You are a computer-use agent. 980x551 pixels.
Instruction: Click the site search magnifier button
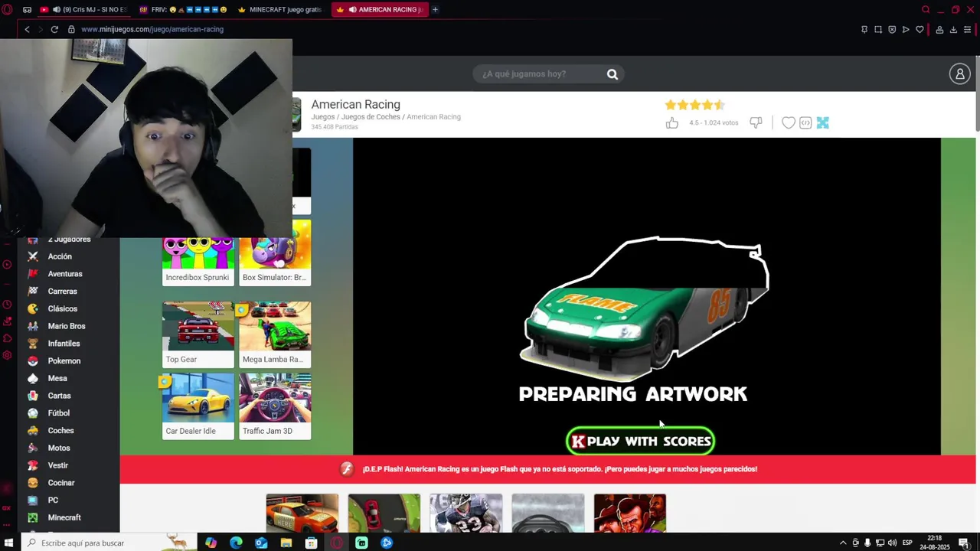point(612,73)
